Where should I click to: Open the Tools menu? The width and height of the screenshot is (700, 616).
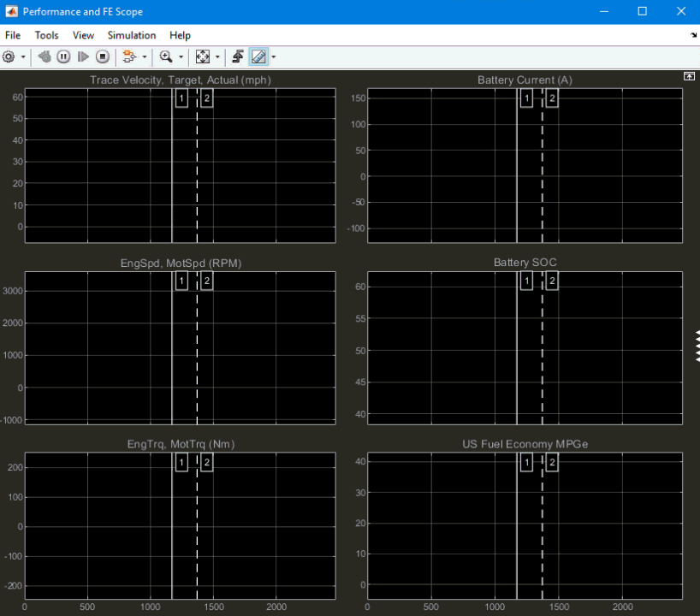pyautogui.click(x=46, y=35)
